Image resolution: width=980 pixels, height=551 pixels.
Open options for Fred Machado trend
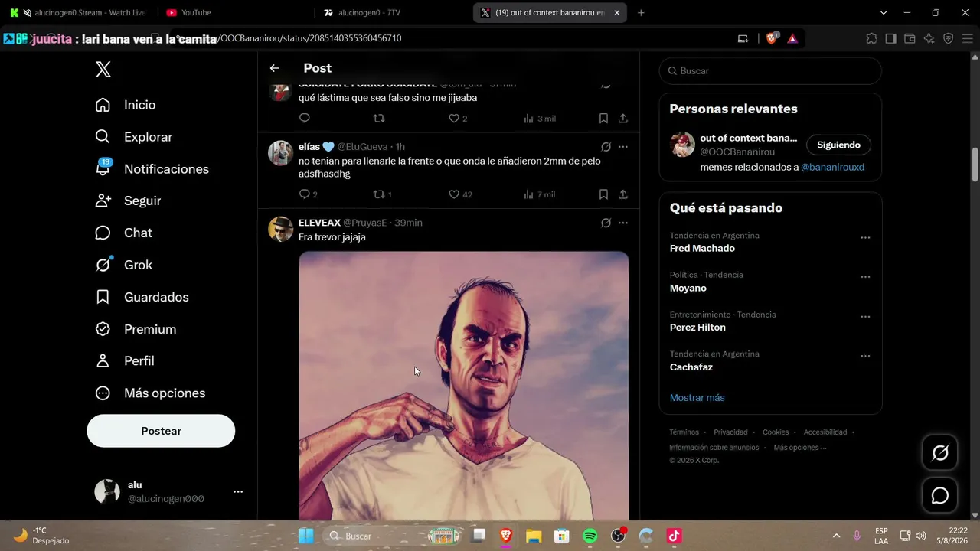865,238
